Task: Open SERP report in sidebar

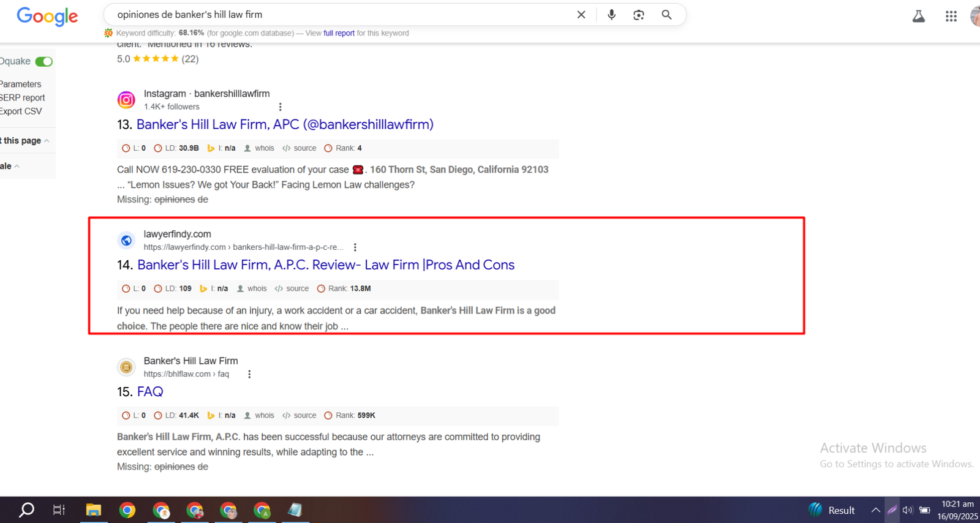Action: (23, 98)
